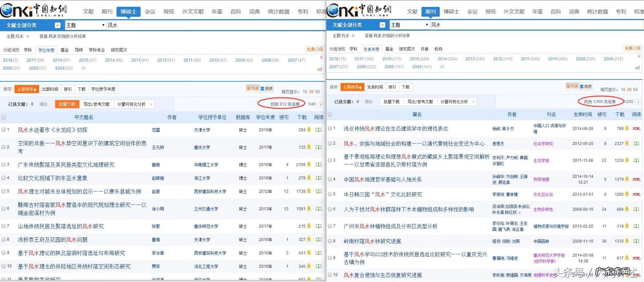Viewport: 644px width, 282px height.
Task: Click year trend chart icon in right pane
Action: point(637,67)
